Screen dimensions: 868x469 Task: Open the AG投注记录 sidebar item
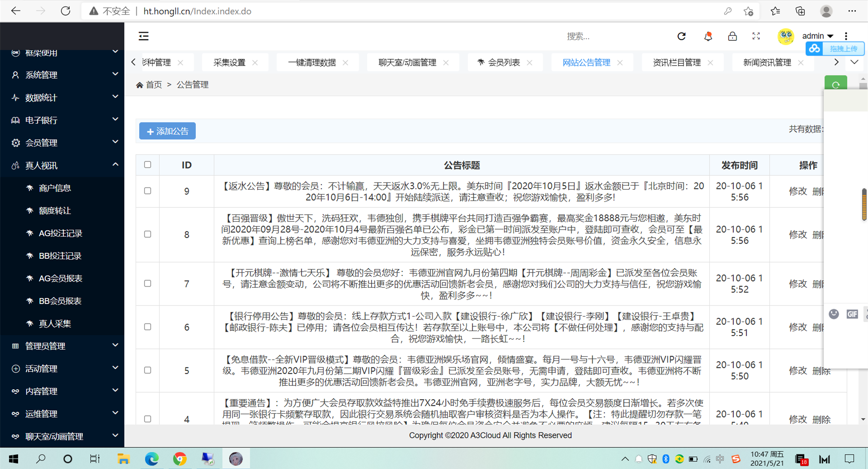(60, 233)
